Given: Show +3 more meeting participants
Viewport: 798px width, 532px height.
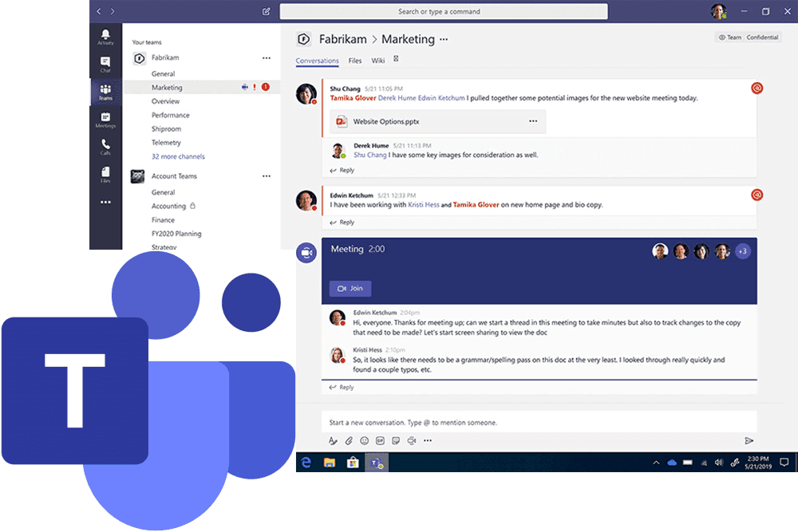Looking at the screenshot, I should coord(742,250).
